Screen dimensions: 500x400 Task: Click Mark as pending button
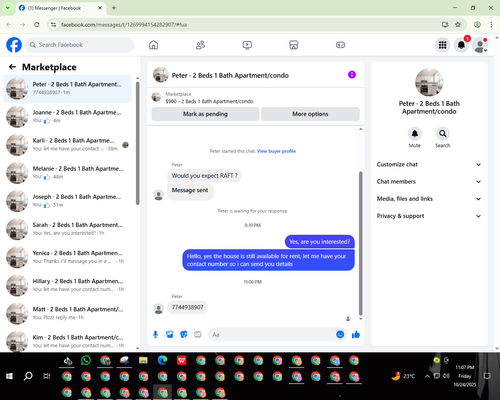tap(205, 114)
